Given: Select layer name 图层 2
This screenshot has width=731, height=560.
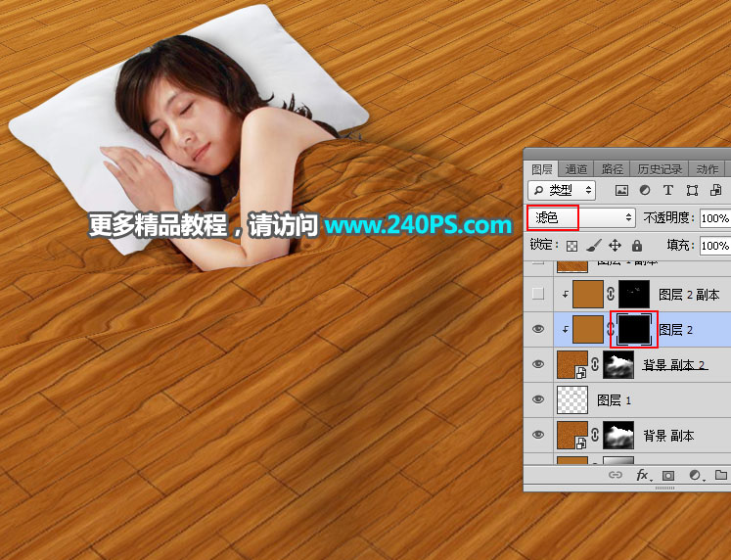Looking at the screenshot, I should point(675,330).
